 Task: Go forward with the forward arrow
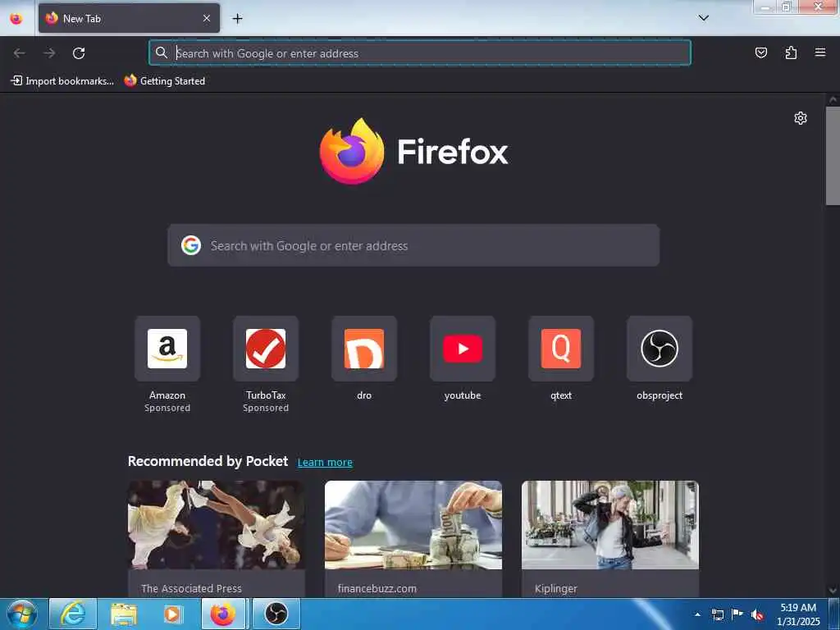(49, 53)
